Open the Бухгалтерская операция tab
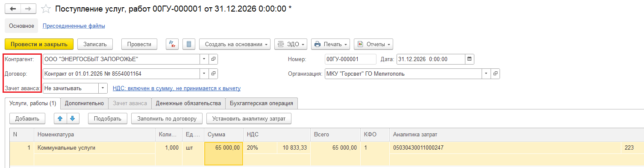 [x=262, y=103]
